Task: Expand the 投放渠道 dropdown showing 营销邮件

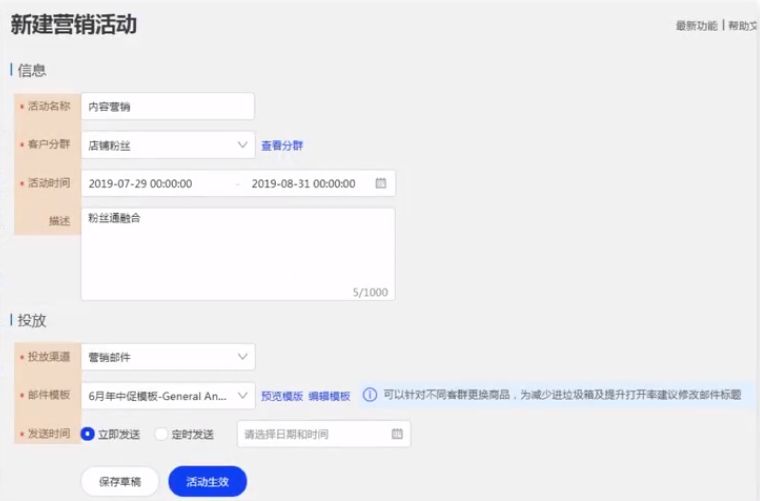Action: [168, 357]
